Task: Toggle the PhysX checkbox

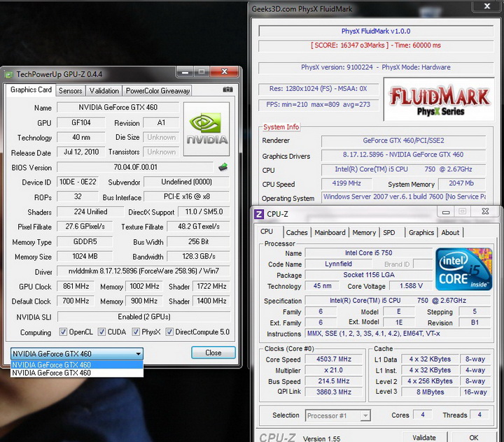Action: tap(136, 331)
